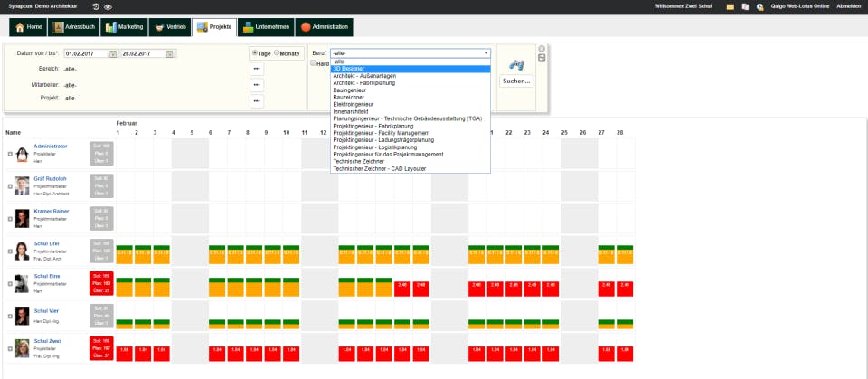The height and width of the screenshot is (379, 868).
Task: Click Administrator penguin avatar
Action: [22, 154]
